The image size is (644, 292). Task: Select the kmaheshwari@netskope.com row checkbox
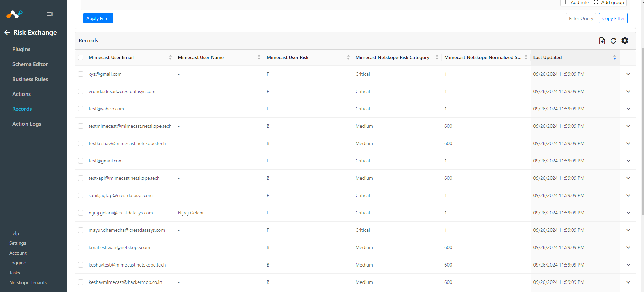tap(81, 247)
